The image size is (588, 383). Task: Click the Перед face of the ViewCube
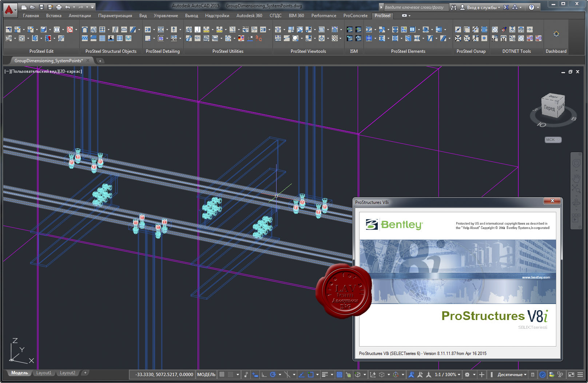pos(549,108)
